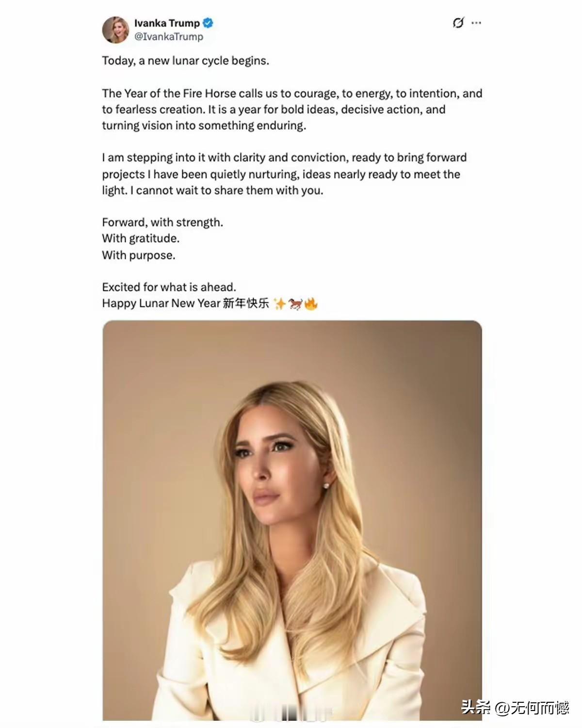The width and height of the screenshot is (582, 728).
Task: Click the 'With gratitude.' line
Action: pos(141,238)
